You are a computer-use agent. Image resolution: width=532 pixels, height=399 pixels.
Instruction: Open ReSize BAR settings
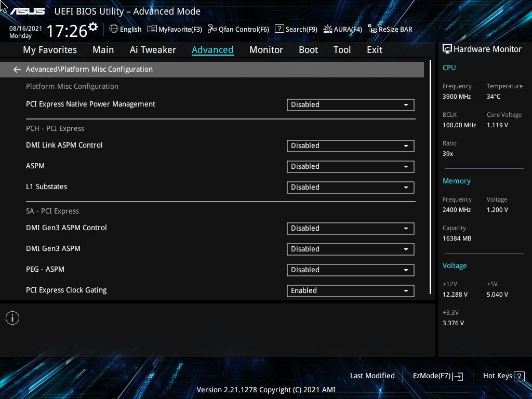point(390,29)
